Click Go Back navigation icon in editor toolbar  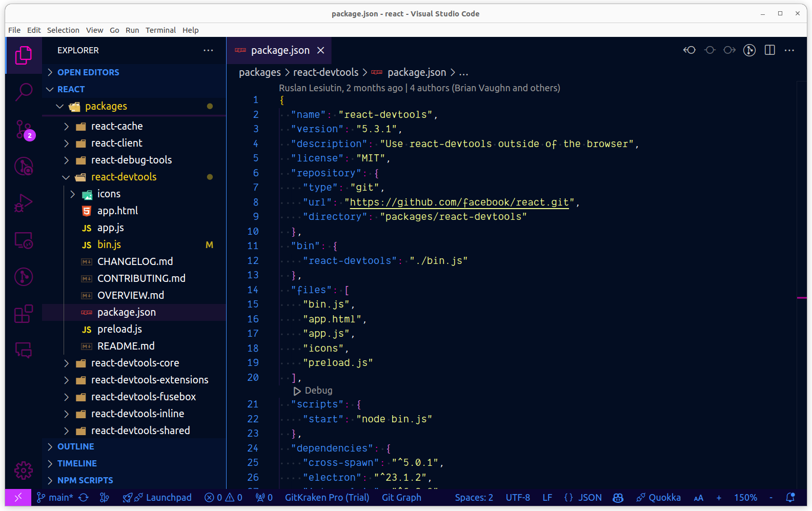(689, 50)
